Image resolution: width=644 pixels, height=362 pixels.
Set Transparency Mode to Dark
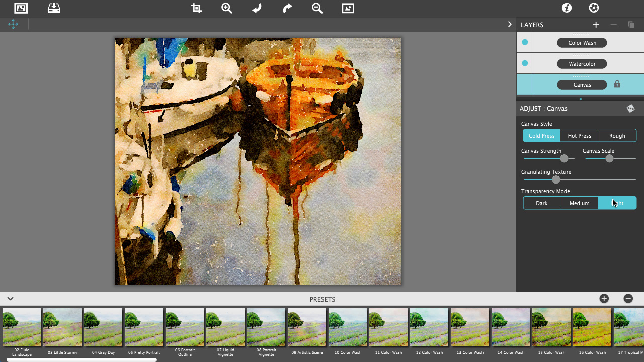pyautogui.click(x=542, y=203)
